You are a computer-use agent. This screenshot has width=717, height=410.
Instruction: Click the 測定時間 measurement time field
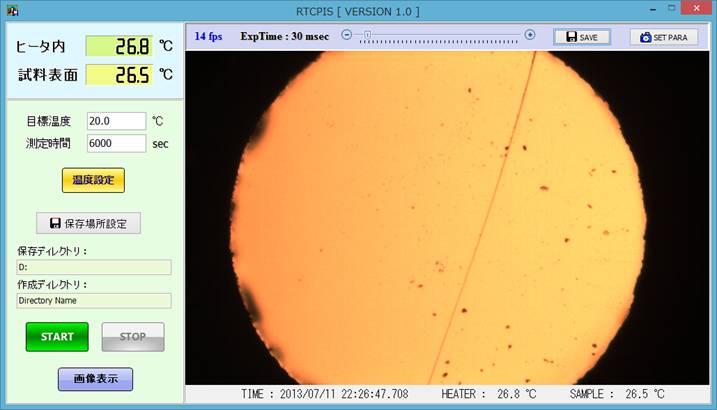[x=116, y=143]
